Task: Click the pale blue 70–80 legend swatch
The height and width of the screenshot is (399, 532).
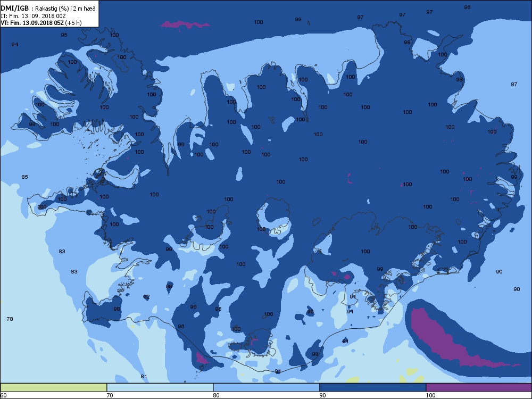Action: [x=160, y=387]
